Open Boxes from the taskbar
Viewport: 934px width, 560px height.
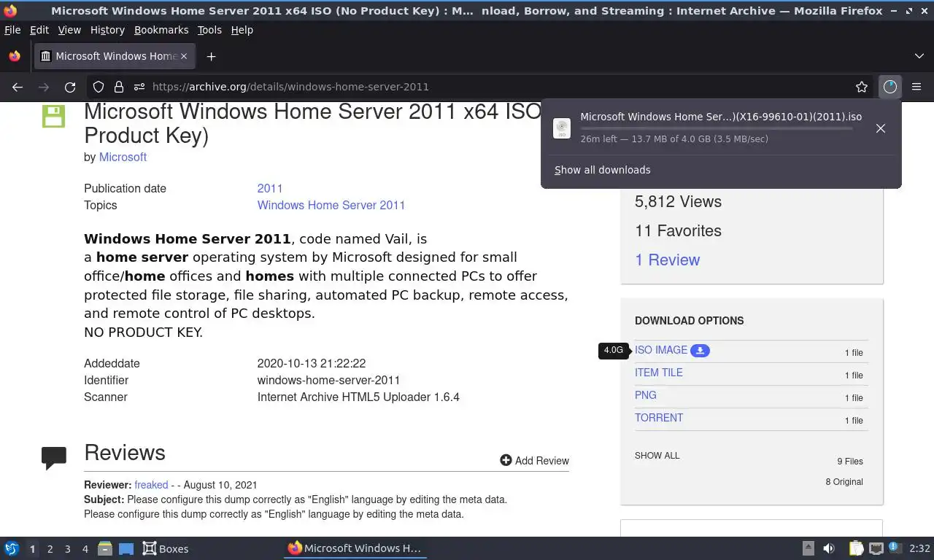click(165, 548)
